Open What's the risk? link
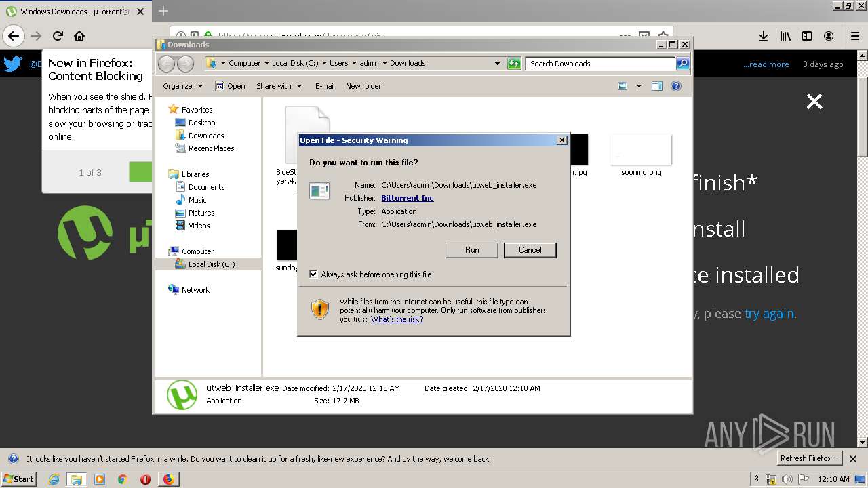The width and height of the screenshot is (868, 488). pyautogui.click(x=397, y=319)
